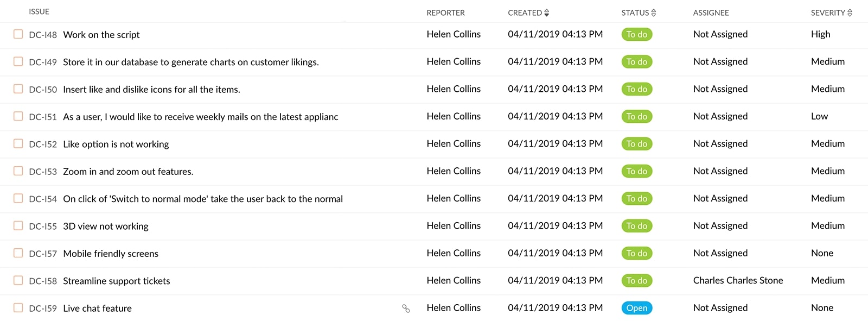868x321 pixels.
Task: Open 'Like option is not working' issue
Action: (116, 144)
